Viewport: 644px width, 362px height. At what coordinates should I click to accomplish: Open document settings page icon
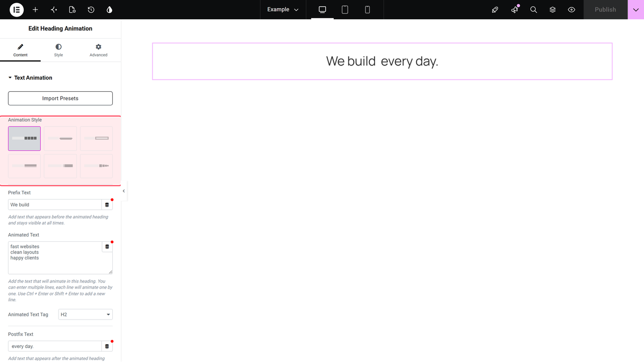click(x=72, y=10)
